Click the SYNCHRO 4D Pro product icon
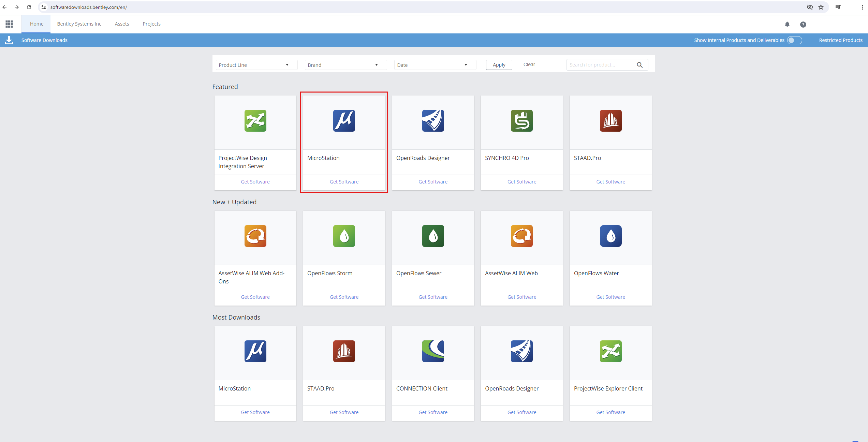 tap(521, 121)
